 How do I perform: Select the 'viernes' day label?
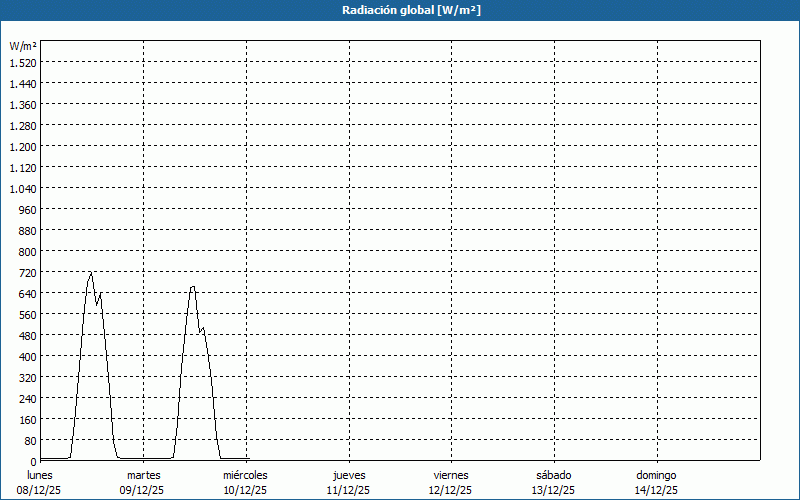click(x=451, y=475)
